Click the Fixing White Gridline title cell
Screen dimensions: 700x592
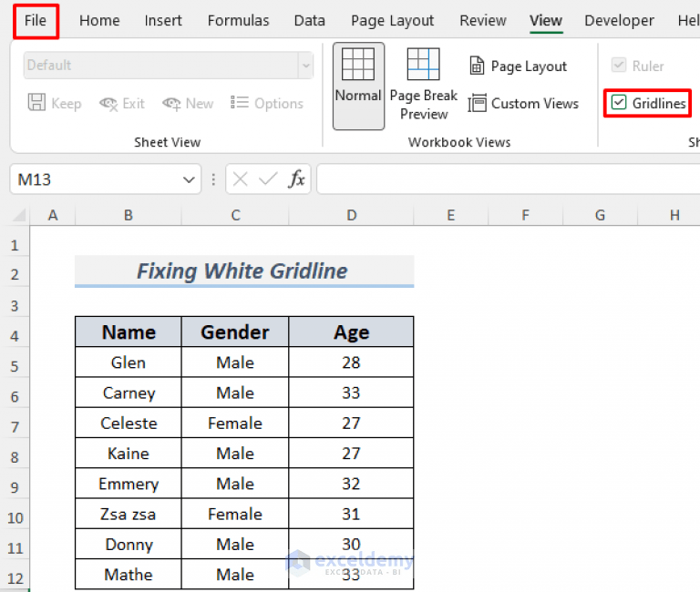[244, 270]
